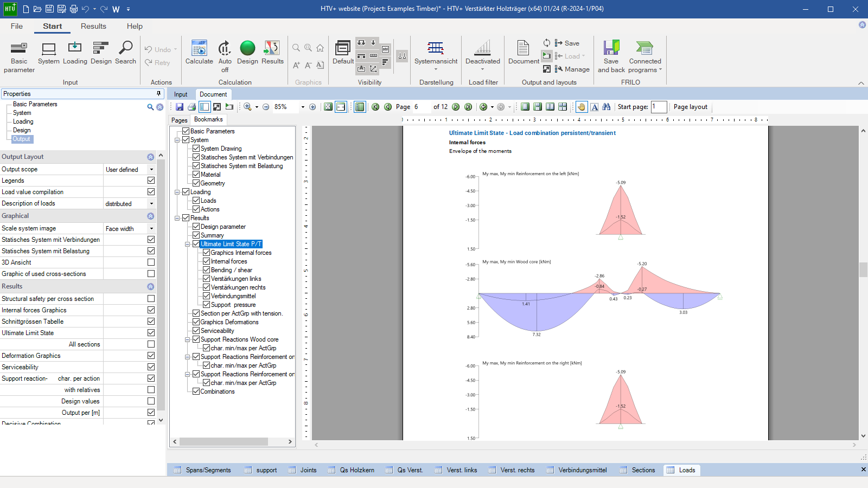The height and width of the screenshot is (488, 868).
Task: Save the document via floppy icon
Action: pyautogui.click(x=180, y=107)
